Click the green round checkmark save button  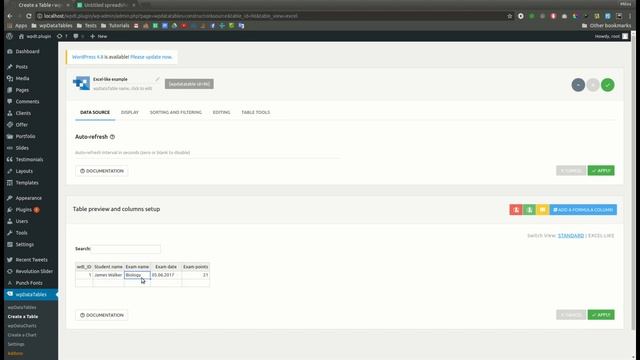point(607,85)
